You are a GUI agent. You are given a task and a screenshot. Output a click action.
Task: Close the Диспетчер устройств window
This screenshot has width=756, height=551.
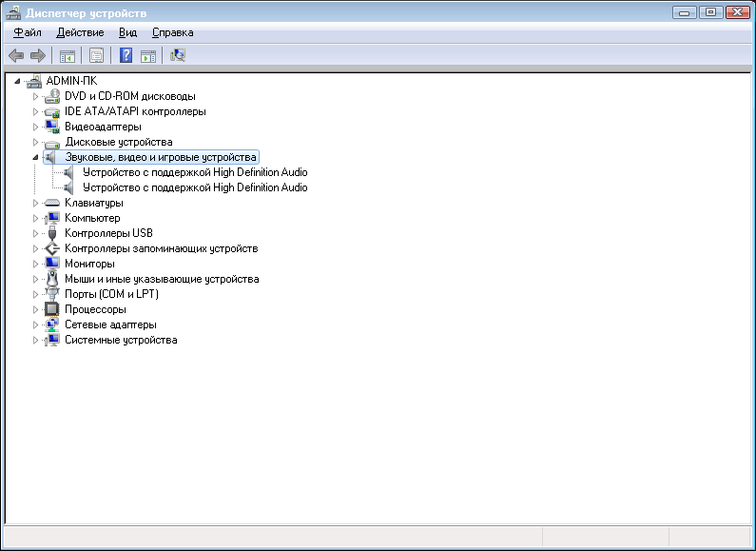pyautogui.click(x=737, y=12)
